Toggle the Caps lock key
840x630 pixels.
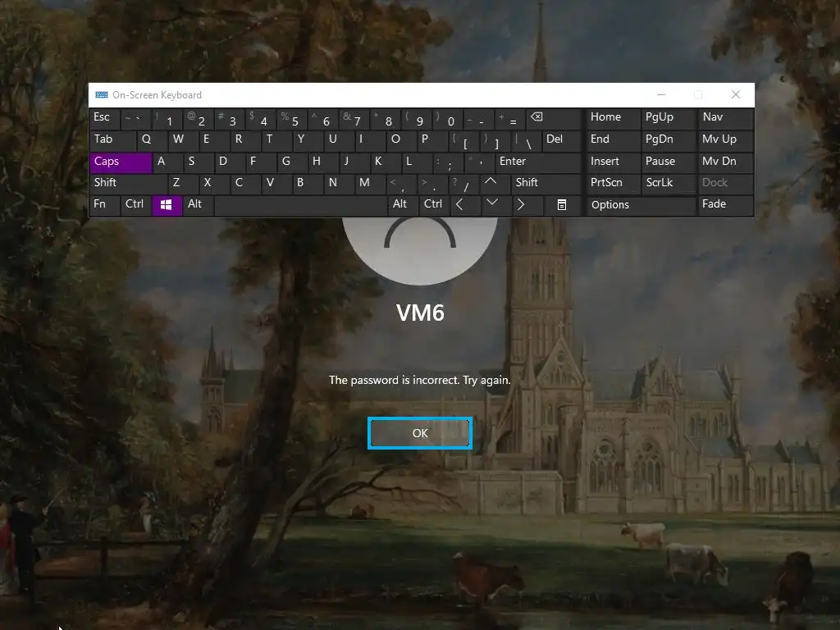(x=121, y=163)
